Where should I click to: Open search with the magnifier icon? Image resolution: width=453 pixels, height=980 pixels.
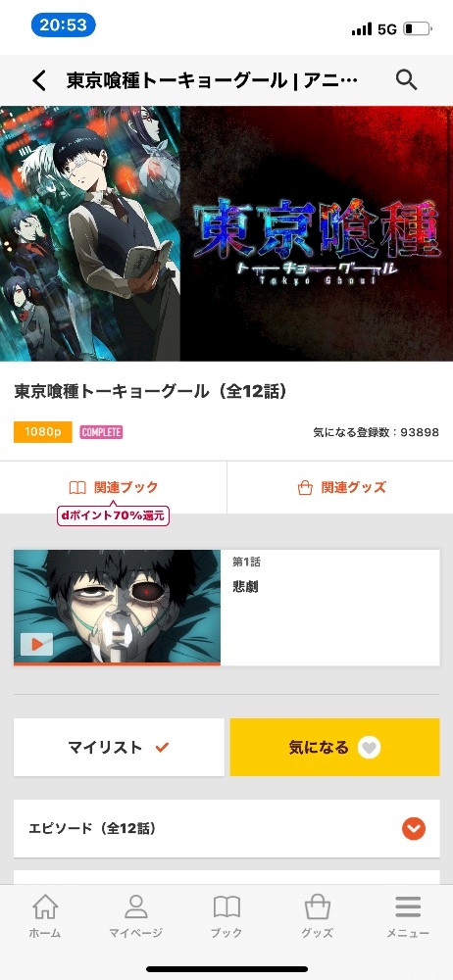407,80
